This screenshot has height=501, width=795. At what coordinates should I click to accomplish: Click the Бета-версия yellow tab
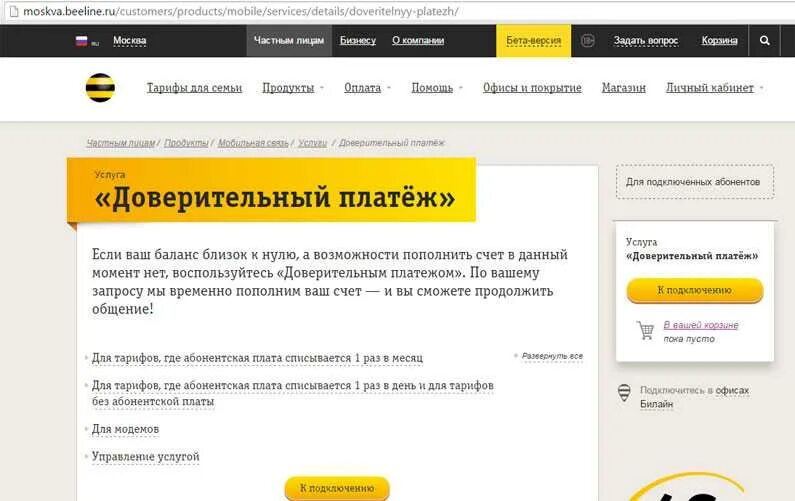(533, 41)
